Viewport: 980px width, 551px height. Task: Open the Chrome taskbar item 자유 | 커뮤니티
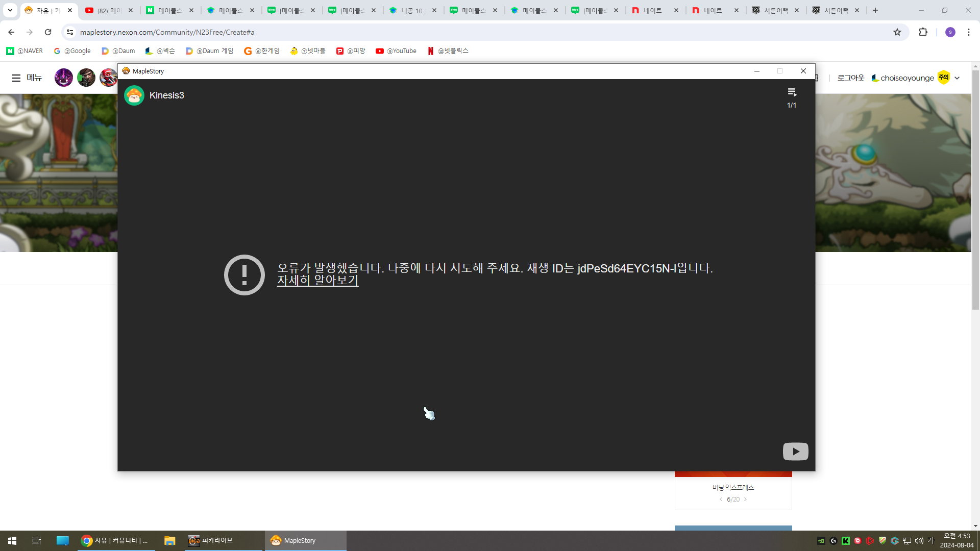116,541
